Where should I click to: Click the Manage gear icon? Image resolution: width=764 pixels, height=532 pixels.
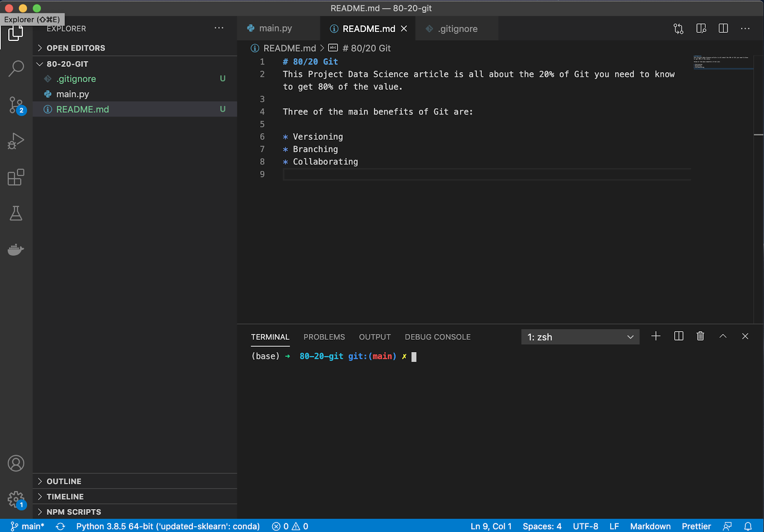coord(16,500)
